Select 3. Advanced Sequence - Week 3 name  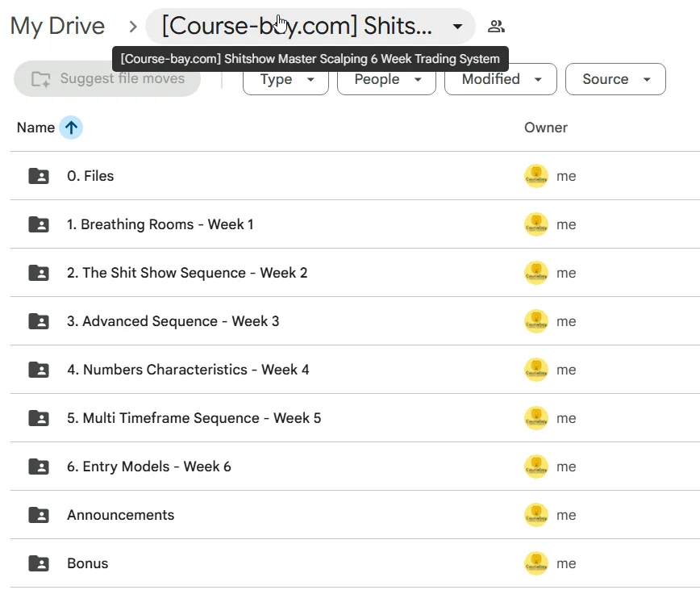click(173, 321)
